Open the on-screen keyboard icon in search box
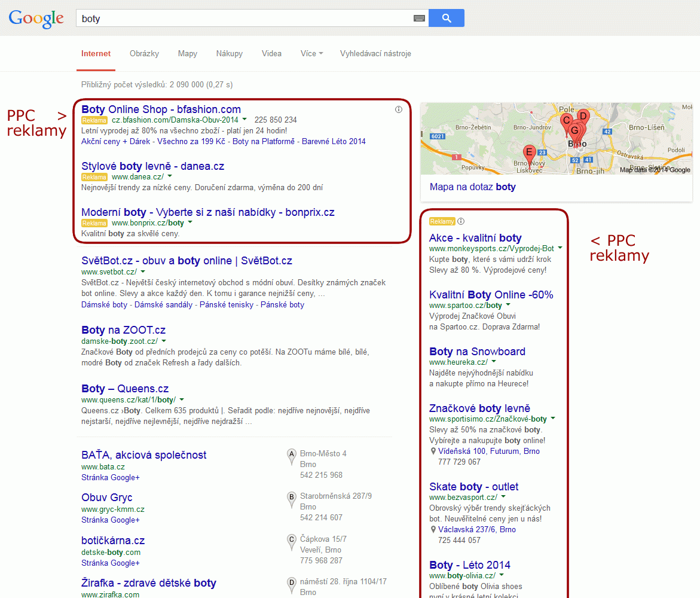 coord(419,19)
